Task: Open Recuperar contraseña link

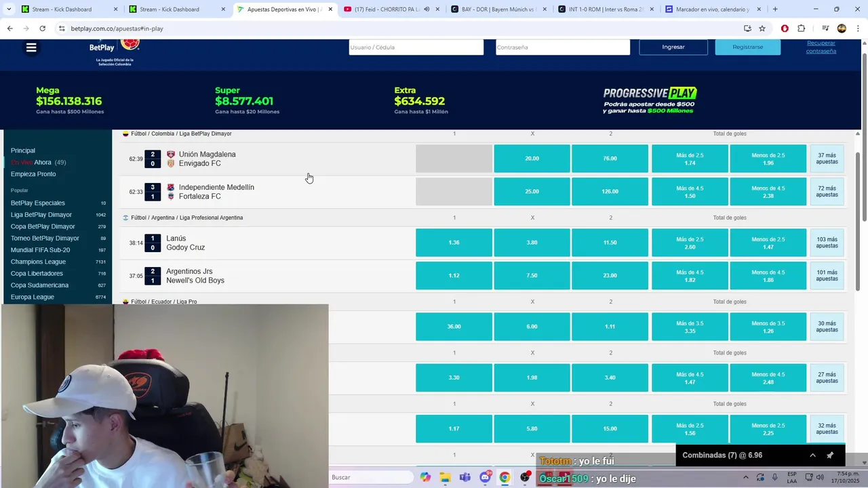Action: (x=821, y=47)
